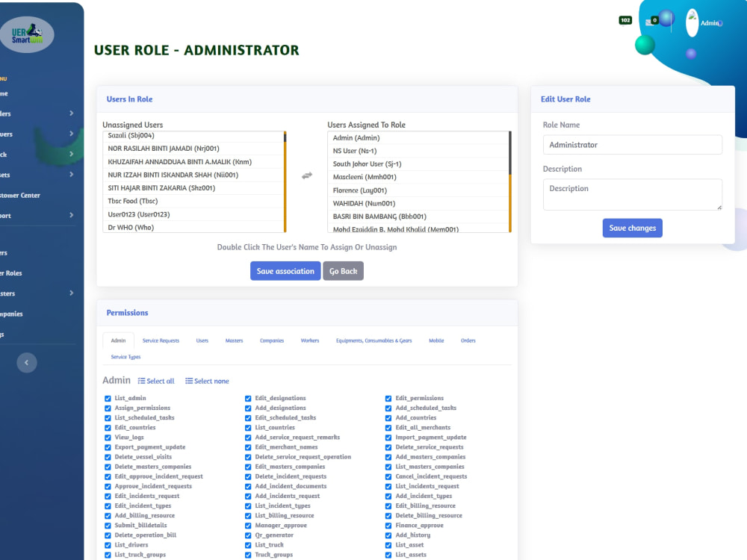This screenshot has height=560, width=747.
Task: Toggle Add_countries checkbox
Action: pyautogui.click(x=388, y=418)
